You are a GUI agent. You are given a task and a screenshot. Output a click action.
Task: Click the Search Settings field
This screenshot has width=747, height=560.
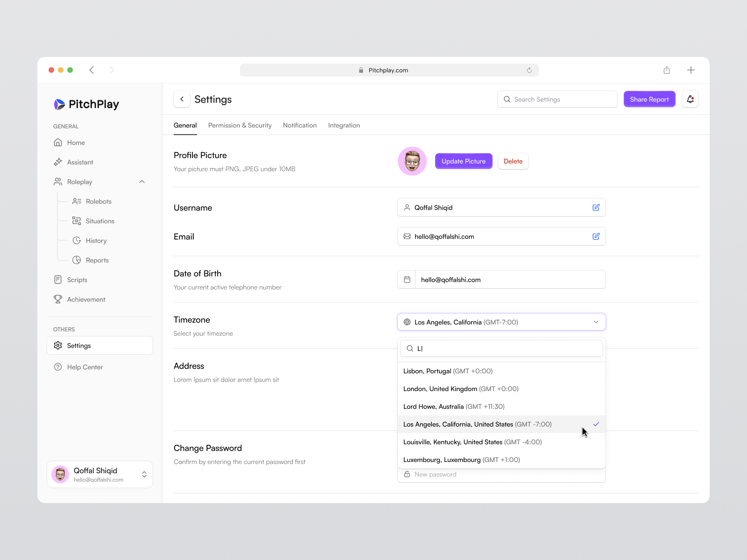click(x=557, y=99)
